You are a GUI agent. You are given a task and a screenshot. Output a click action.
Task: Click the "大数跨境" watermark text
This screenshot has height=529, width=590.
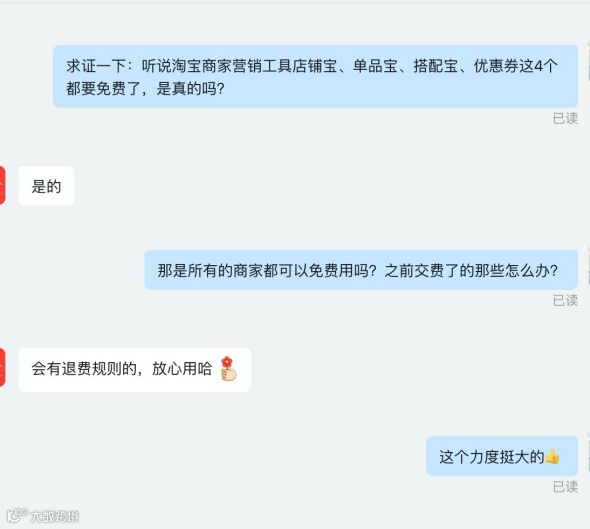[x=54, y=516]
